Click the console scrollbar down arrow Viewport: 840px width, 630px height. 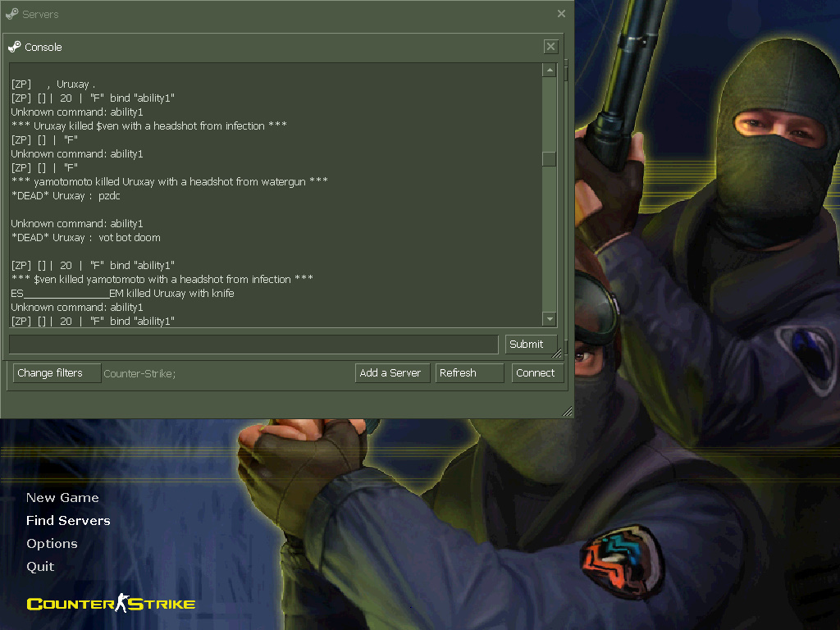[550, 319]
